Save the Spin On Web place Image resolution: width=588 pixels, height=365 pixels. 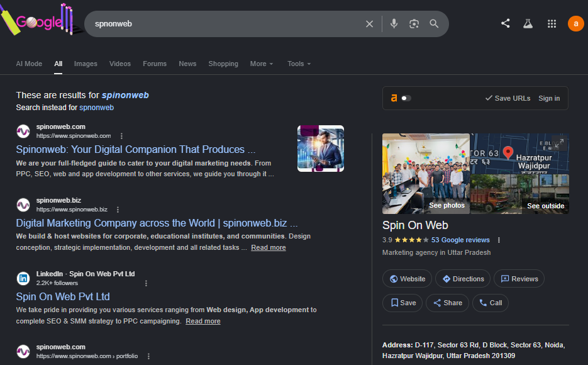point(402,303)
